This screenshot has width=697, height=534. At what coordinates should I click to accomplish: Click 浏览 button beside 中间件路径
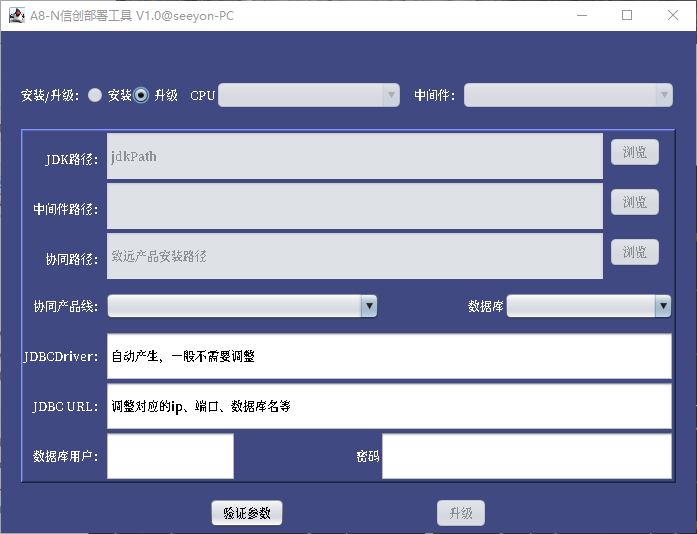[634, 202]
